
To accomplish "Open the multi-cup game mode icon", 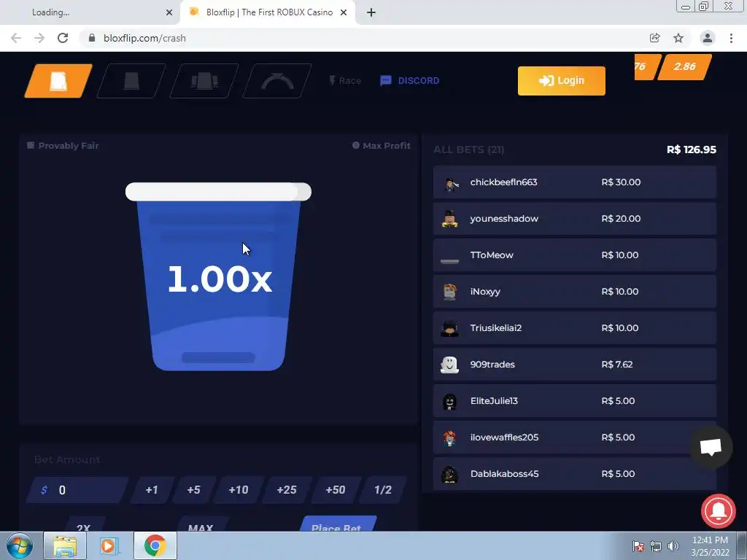I will (x=204, y=81).
